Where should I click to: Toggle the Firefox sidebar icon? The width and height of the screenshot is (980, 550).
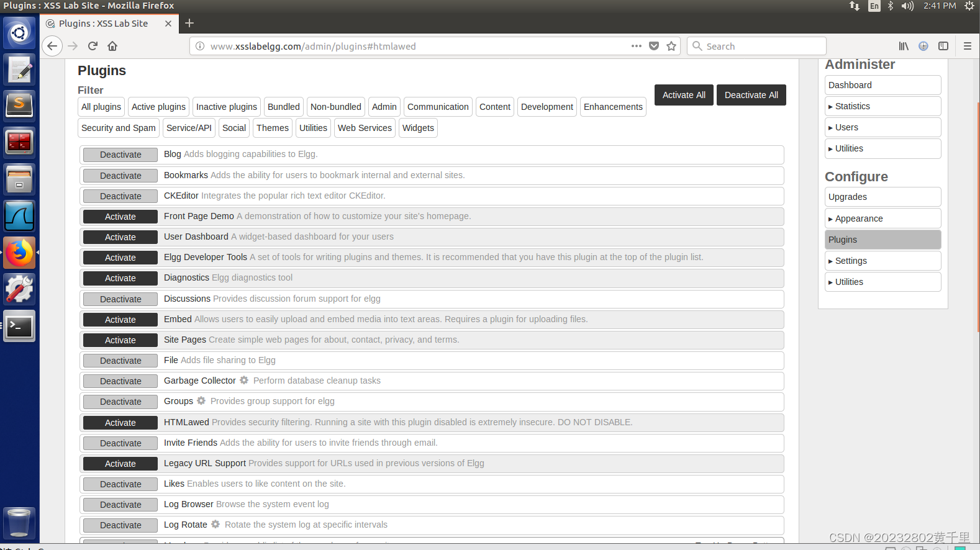(x=943, y=46)
